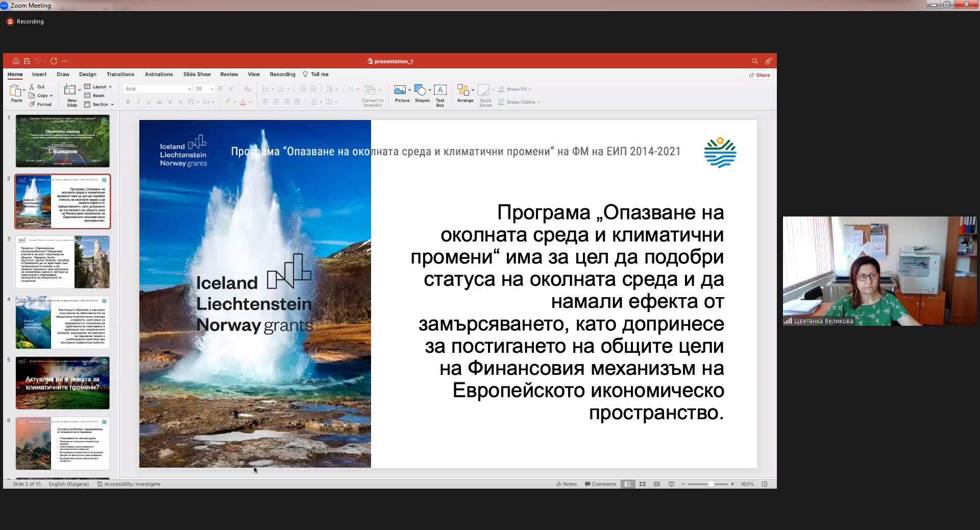980x530 pixels.
Task: Click the Home icon in the title bar
Action: click(x=16, y=61)
